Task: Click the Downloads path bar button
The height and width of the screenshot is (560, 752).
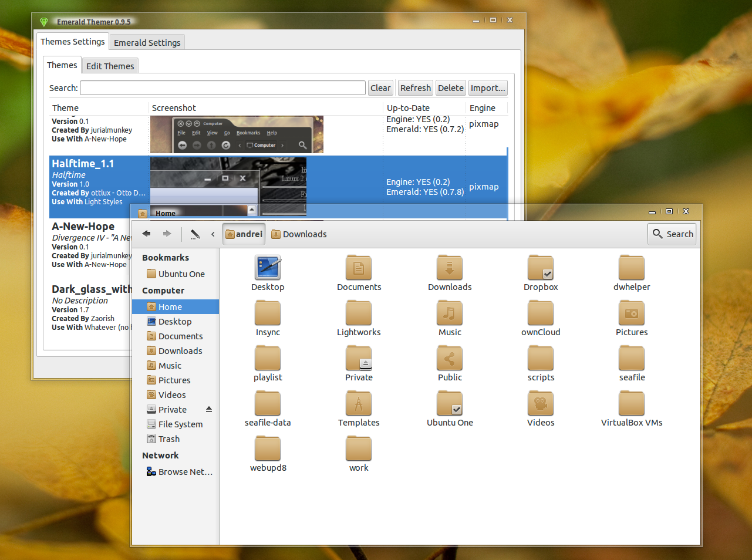Action: point(299,234)
